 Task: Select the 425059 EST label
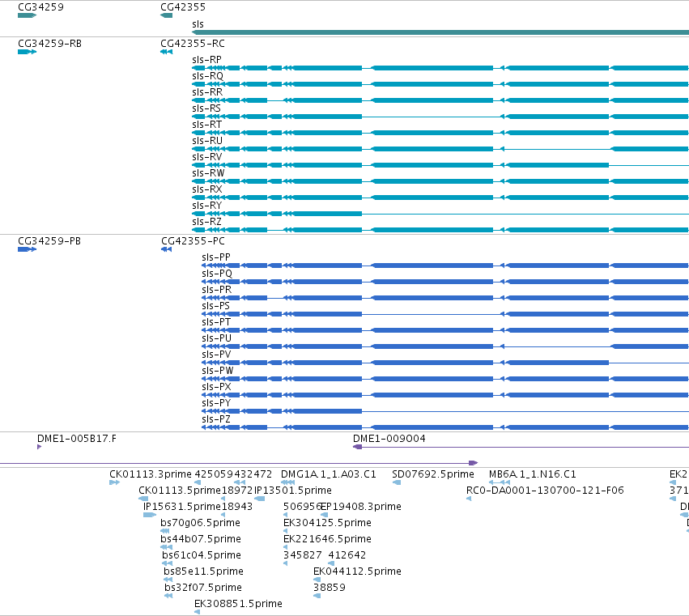(x=214, y=474)
